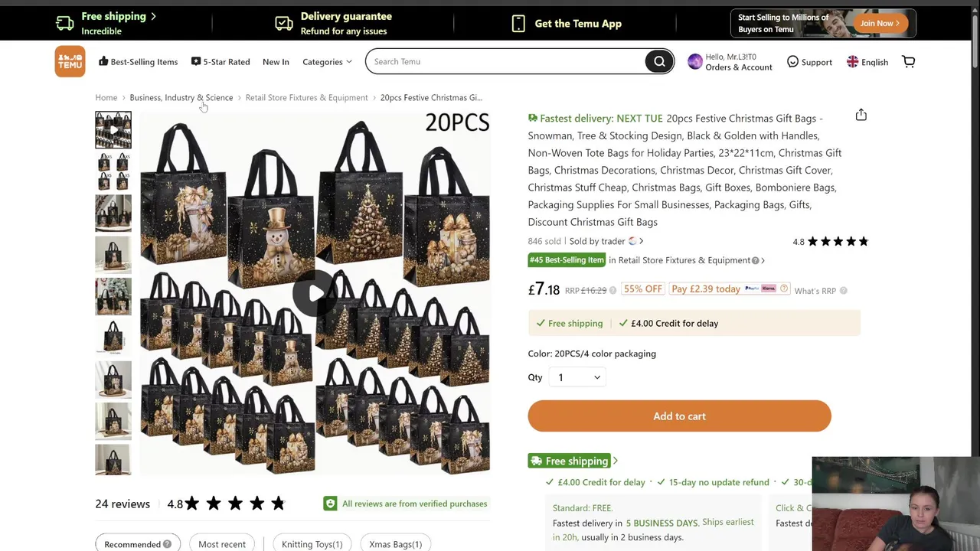Click the help icon next to RRP price
Viewport: 980px width, 551px height.
pyautogui.click(x=612, y=290)
